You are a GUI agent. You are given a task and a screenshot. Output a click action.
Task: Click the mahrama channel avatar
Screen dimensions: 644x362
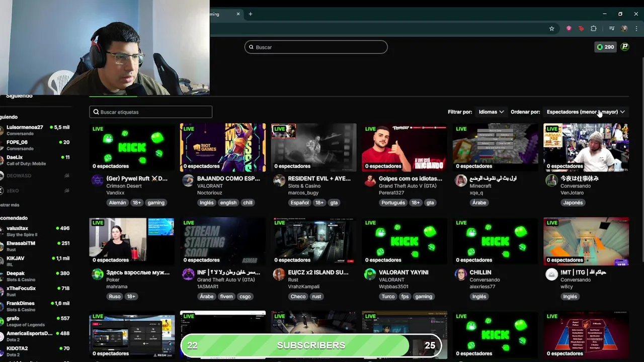coord(97,275)
